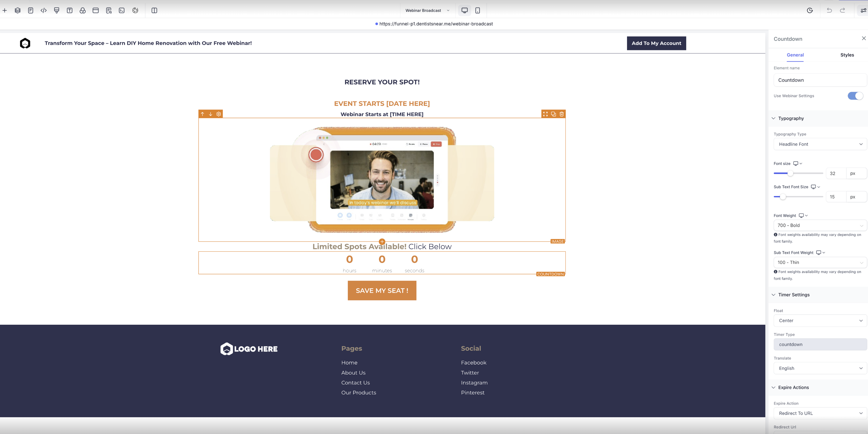Click the expand fullscreen icon on image element
The width and height of the screenshot is (868, 434).
(545, 114)
